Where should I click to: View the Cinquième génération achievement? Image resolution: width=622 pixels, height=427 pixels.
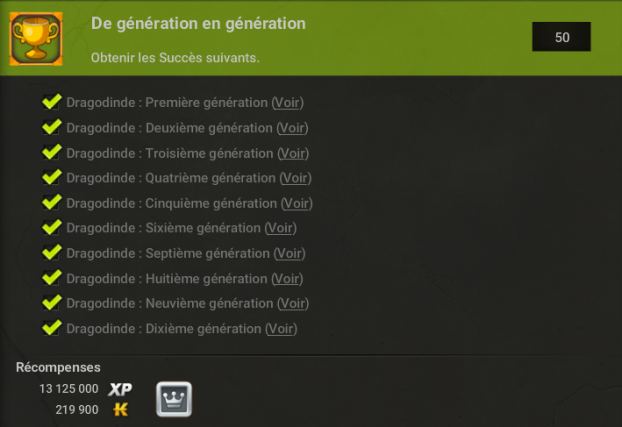click(x=297, y=204)
